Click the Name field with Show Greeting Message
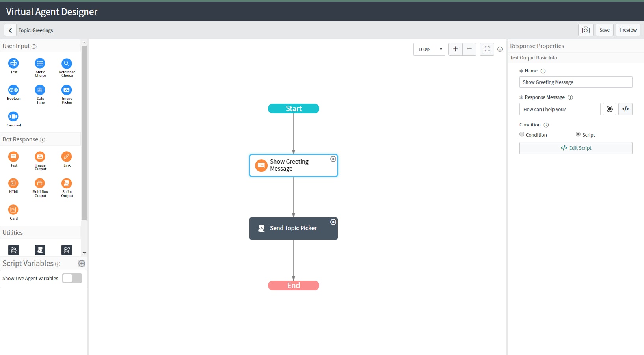Image resolution: width=644 pixels, height=355 pixels. click(x=576, y=82)
